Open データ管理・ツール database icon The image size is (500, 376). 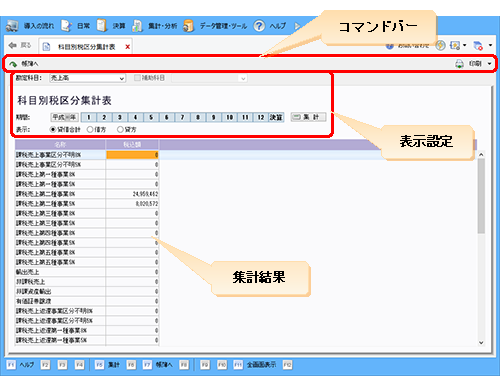point(188,26)
